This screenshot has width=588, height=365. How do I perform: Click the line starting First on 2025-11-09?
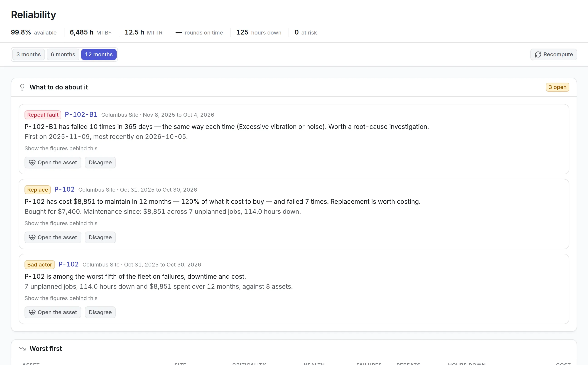tap(106, 137)
